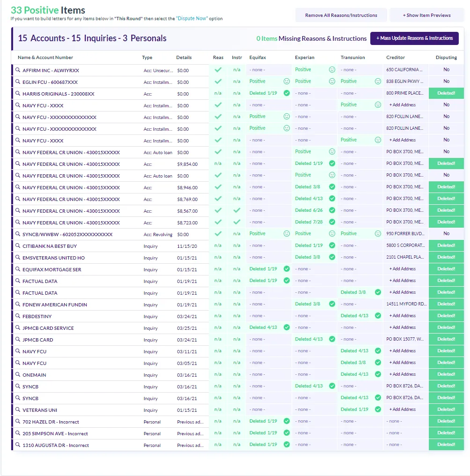Add address for ONEMAIN inquiry
470x476 pixels.
(403, 374)
